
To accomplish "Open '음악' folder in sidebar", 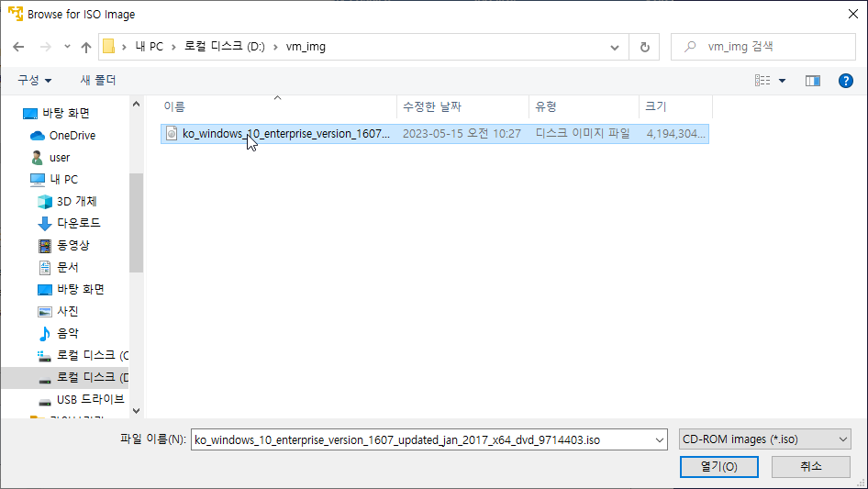I will click(x=68, y=333).
